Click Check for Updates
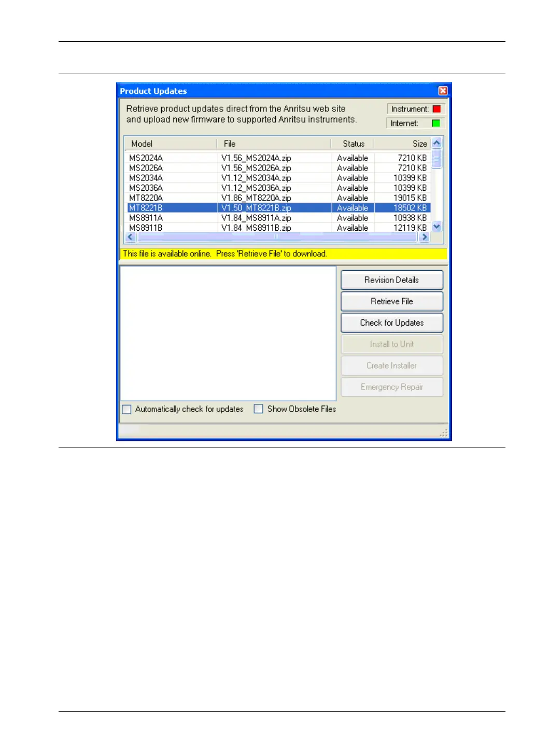 pos(392,323)
